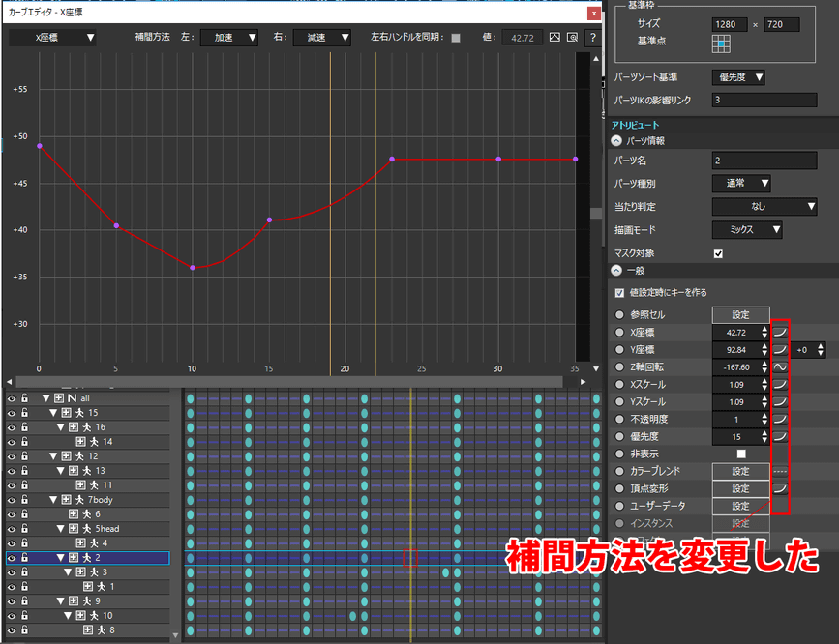Toggle 左右ハンドルを同期 checkbox

click(456, 38)
